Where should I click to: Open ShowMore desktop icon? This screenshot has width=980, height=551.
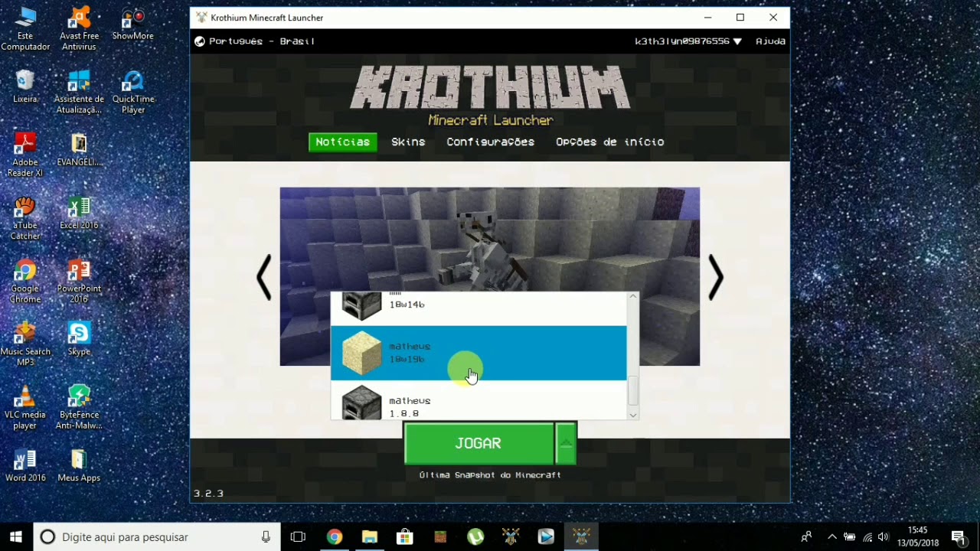pyautogui.click(x=133, y=24)
